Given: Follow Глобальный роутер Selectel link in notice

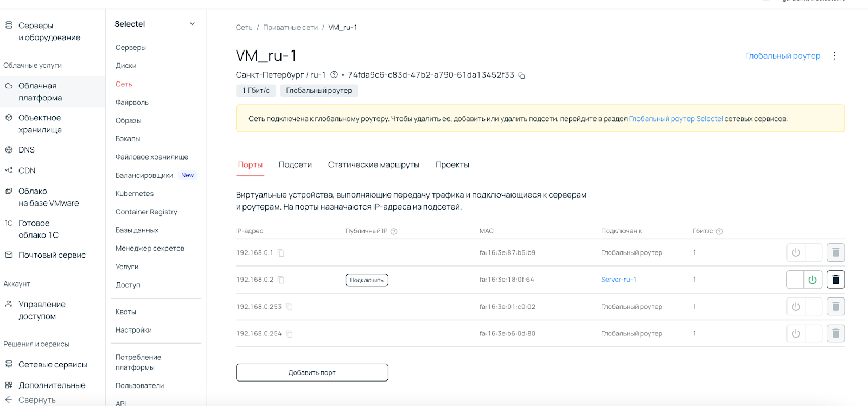Looking at the screenshot, I should [676, 119].
